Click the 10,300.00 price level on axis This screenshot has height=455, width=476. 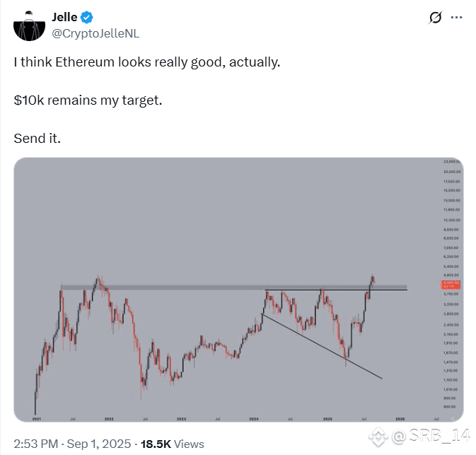click(452, 220)
